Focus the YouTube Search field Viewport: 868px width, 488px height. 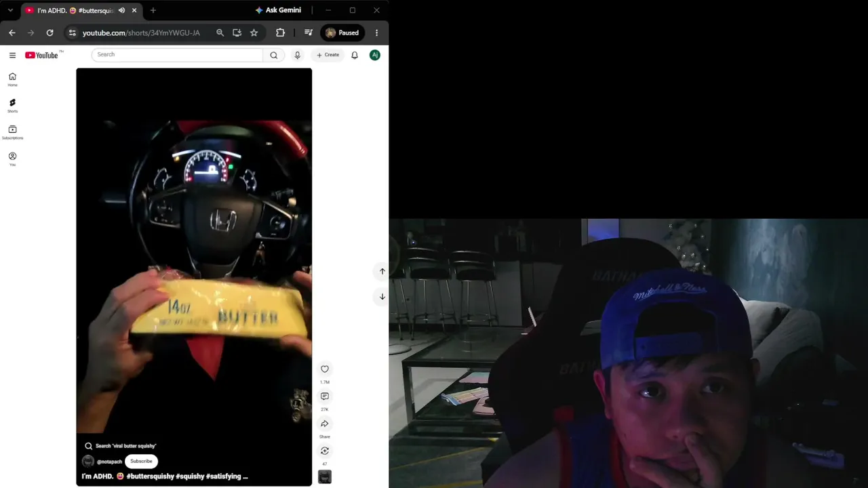(177, 55)
